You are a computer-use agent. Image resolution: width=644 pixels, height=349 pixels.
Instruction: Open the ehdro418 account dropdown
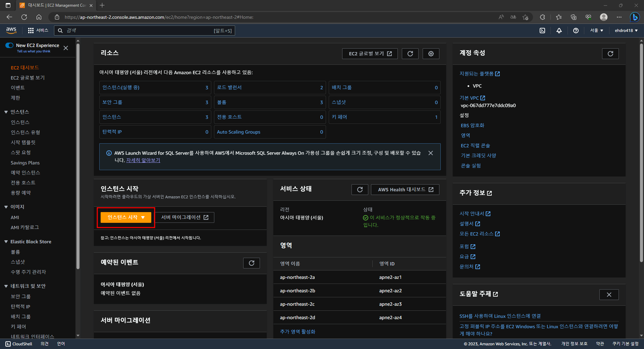point(626,31)
